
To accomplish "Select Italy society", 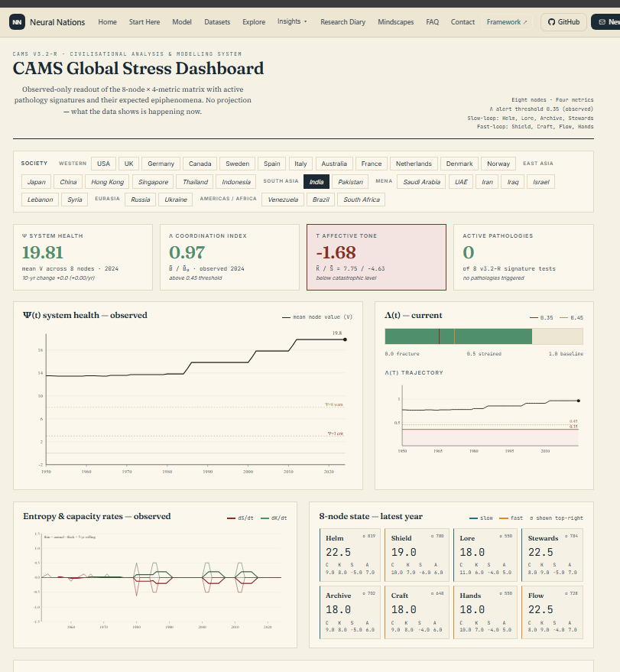I will point(300,164).
